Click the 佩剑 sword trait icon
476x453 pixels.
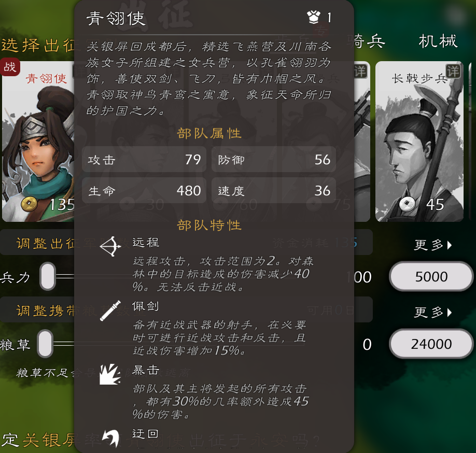coord(110,310)
